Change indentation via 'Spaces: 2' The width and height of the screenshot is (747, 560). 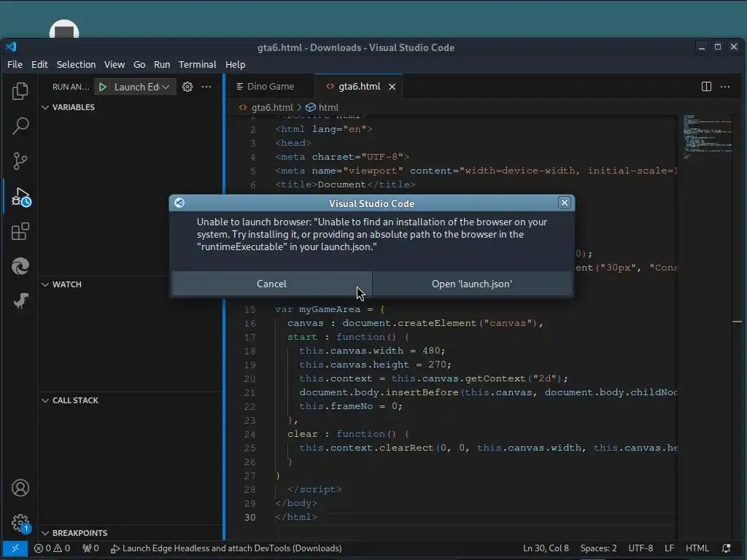[x=598, y=548]
